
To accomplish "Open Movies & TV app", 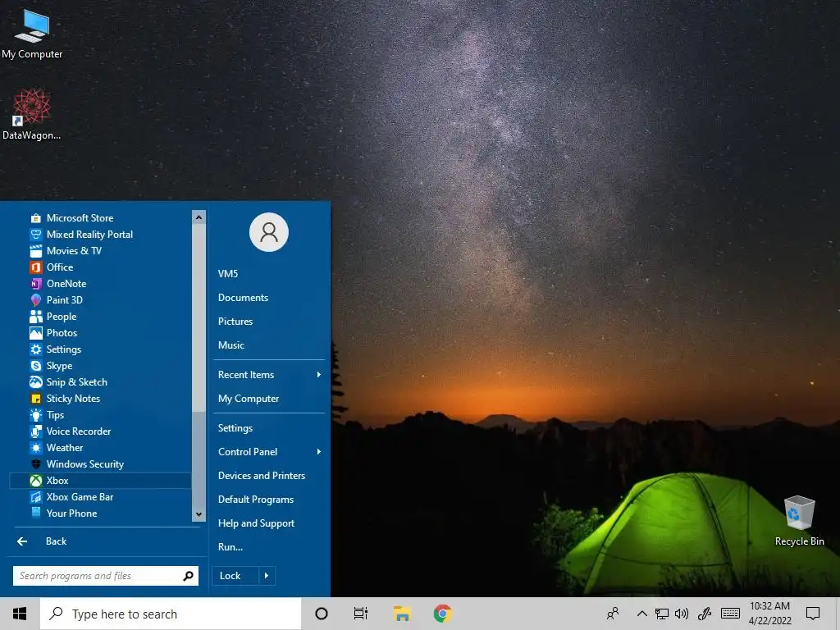I will tap(100, 251).
